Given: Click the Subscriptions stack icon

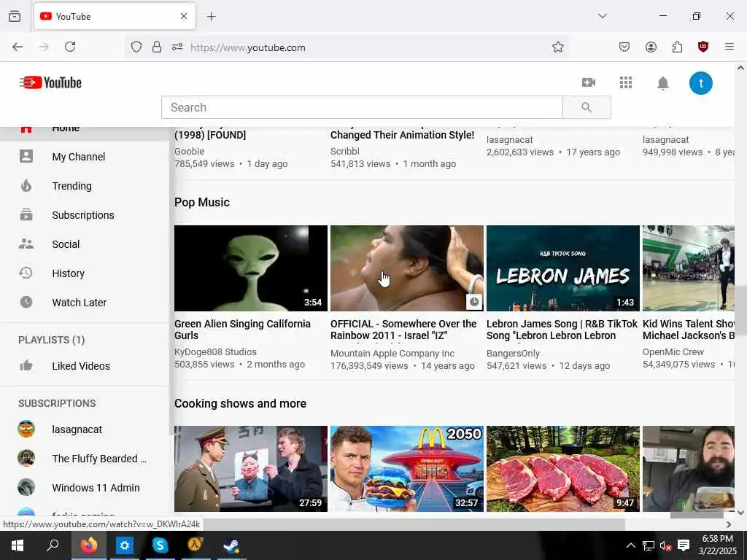Looking at the screenshot, I should pos(26,215).
